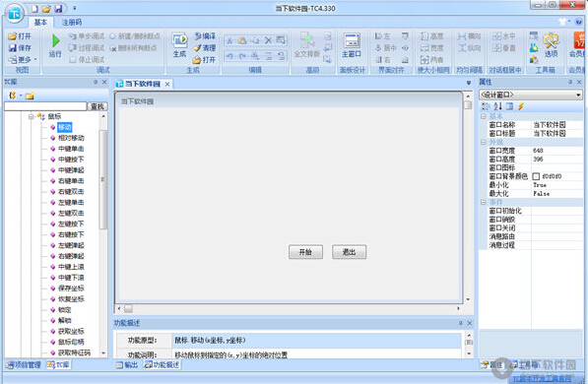Click the 打开 icon in the 视图 group
588x384 pixels.
pos(13,36)
